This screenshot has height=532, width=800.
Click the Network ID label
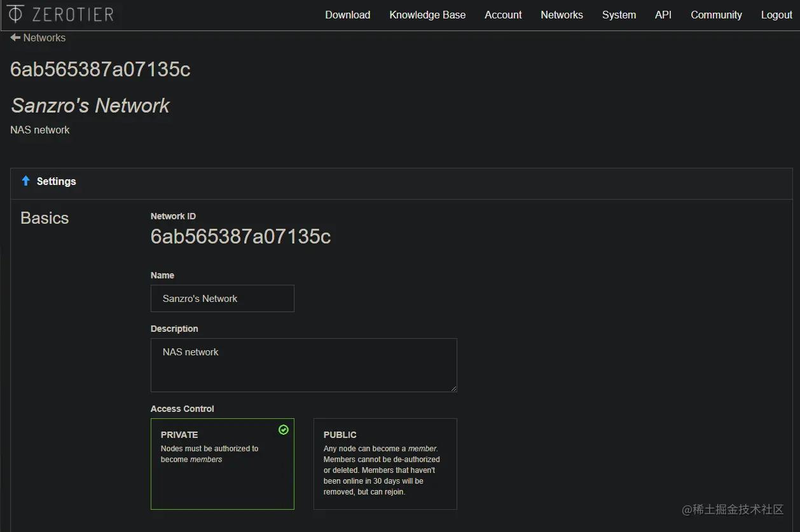click(x=173, y=216)
